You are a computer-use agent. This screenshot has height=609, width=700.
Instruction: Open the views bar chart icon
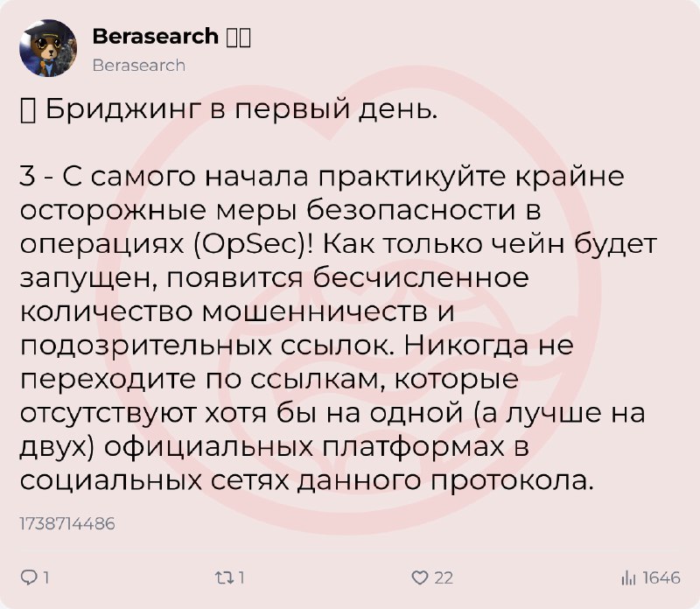628,578
